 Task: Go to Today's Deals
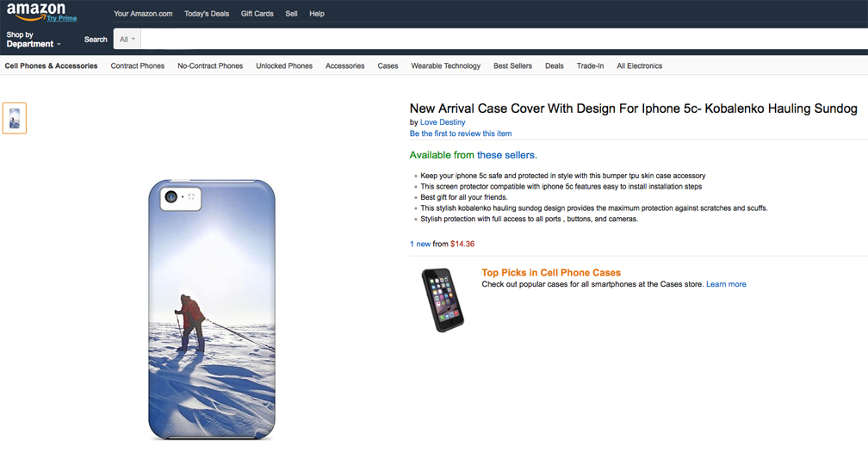(207, 14)
